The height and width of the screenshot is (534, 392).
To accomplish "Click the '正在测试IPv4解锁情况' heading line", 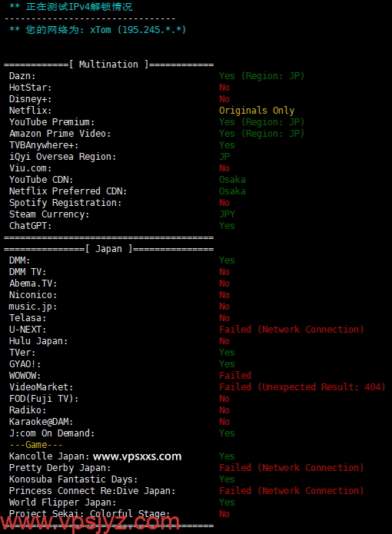I will 78,7.
